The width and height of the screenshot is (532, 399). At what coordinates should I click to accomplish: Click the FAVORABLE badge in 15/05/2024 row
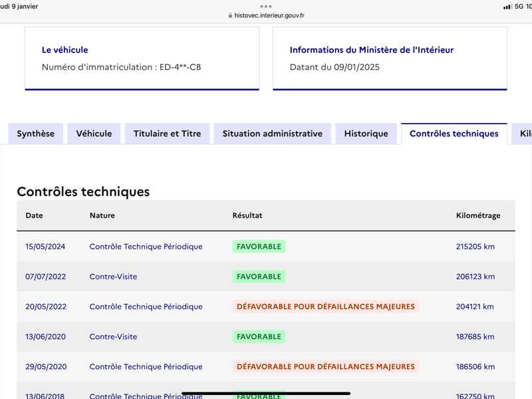(259, 247)
